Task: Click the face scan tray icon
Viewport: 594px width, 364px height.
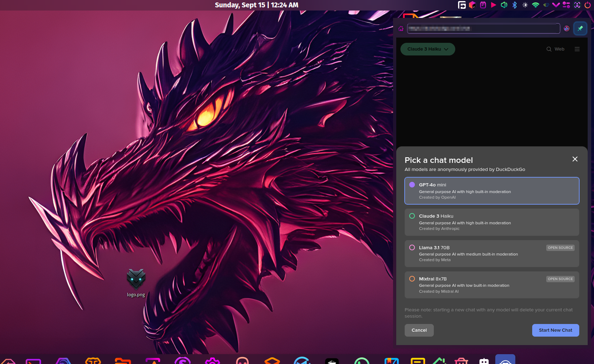Action: click(577, 5)
